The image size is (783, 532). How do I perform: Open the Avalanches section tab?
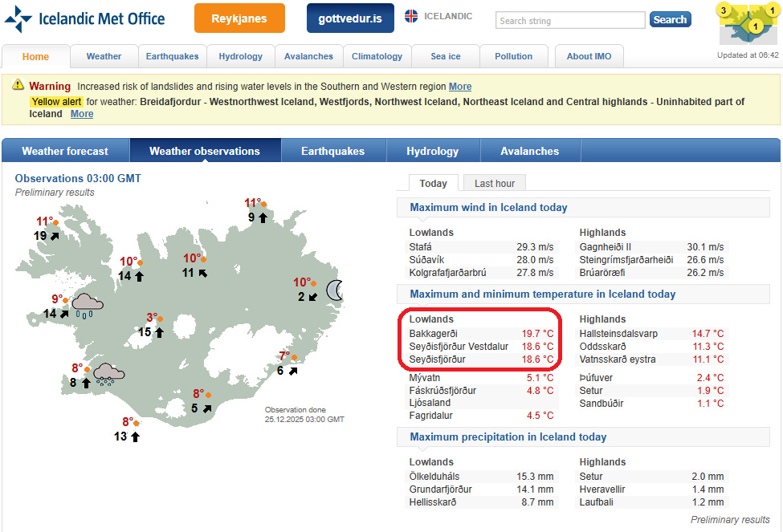529,151
